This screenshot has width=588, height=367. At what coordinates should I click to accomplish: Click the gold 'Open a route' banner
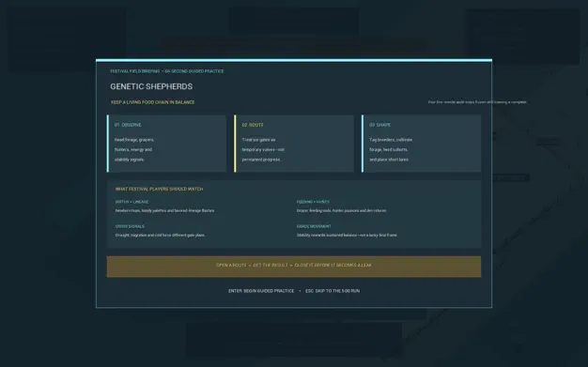[294, 267]
